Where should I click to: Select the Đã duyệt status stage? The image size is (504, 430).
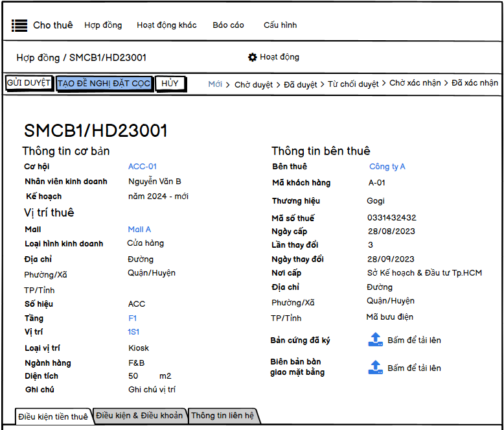[x=300, y=85]
